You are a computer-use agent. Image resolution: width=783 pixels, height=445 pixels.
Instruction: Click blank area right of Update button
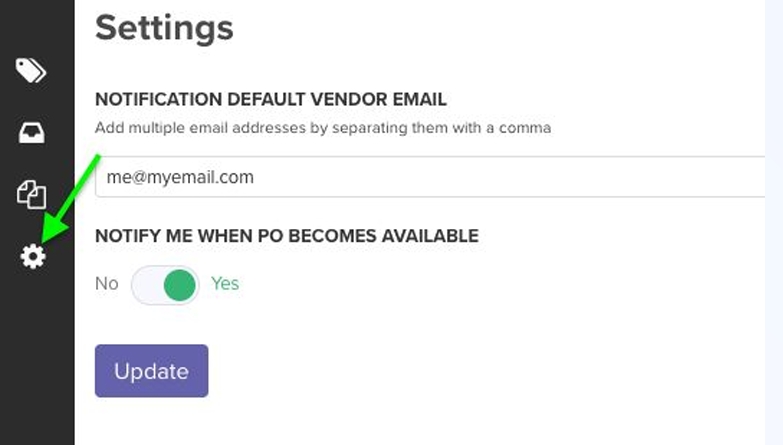coord(450,371)
